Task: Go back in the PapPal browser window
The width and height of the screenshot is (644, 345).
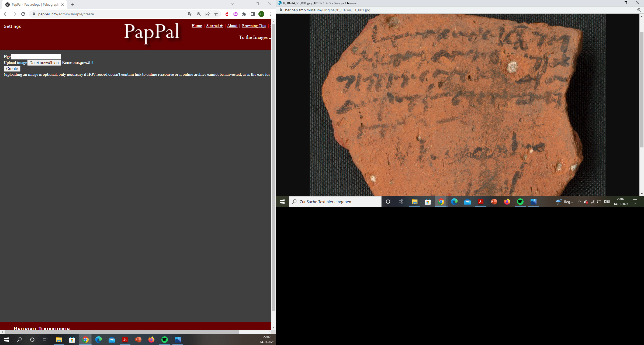Action: coord(6,14)
